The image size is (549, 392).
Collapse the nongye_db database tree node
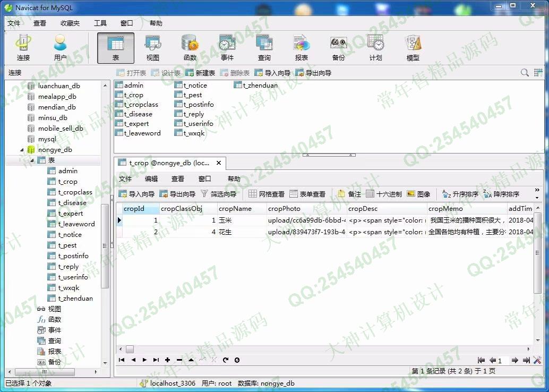click(x=22, y=150)
